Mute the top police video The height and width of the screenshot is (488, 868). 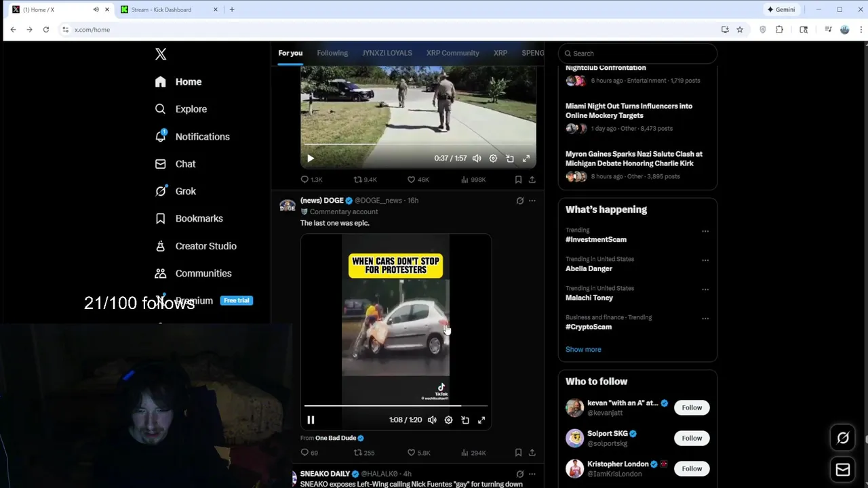tap(477, 159)
